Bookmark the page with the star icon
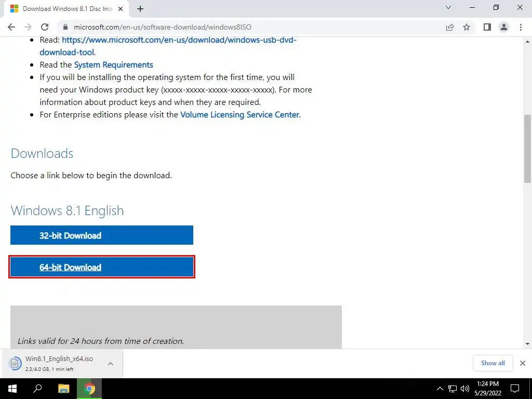The width and height of the screenshot is (532, 399). tap(467, 27)
